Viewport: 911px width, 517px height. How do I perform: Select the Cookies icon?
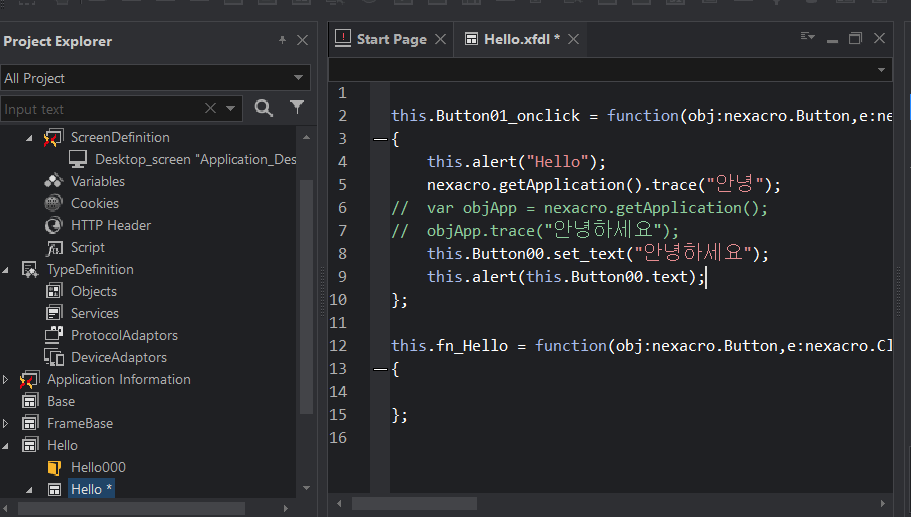tap(53, 203)
